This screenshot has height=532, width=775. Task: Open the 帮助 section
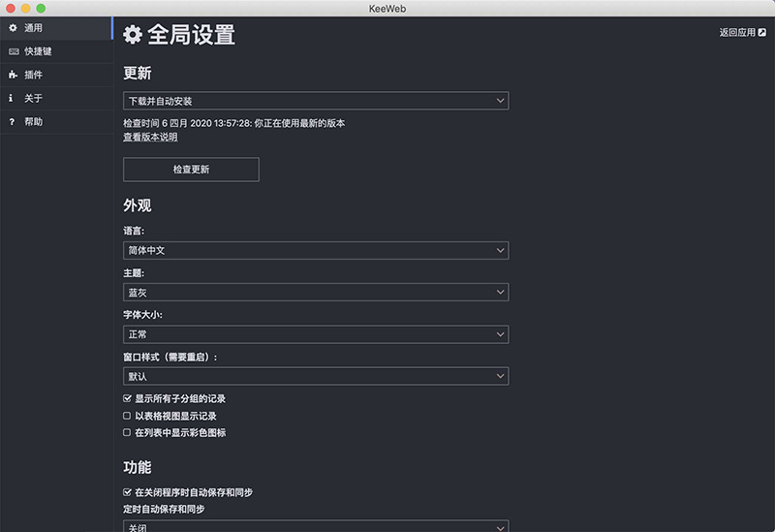[x=56, y=122]
